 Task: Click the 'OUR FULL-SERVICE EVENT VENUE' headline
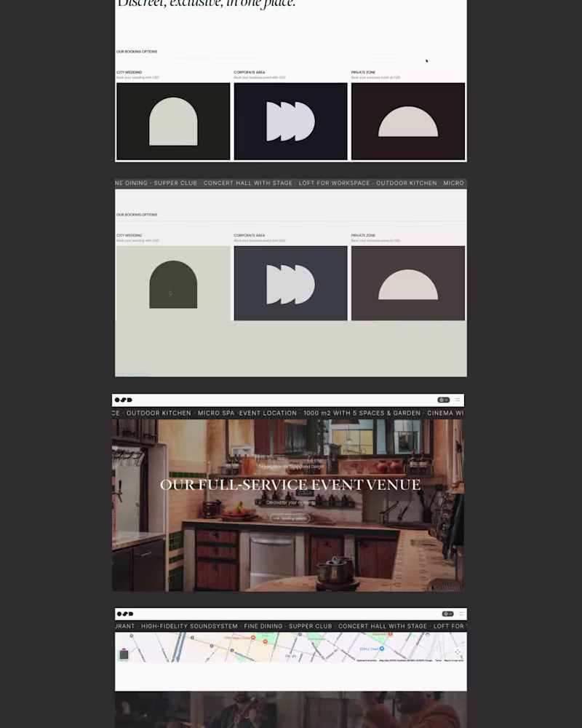coord(290,485)
